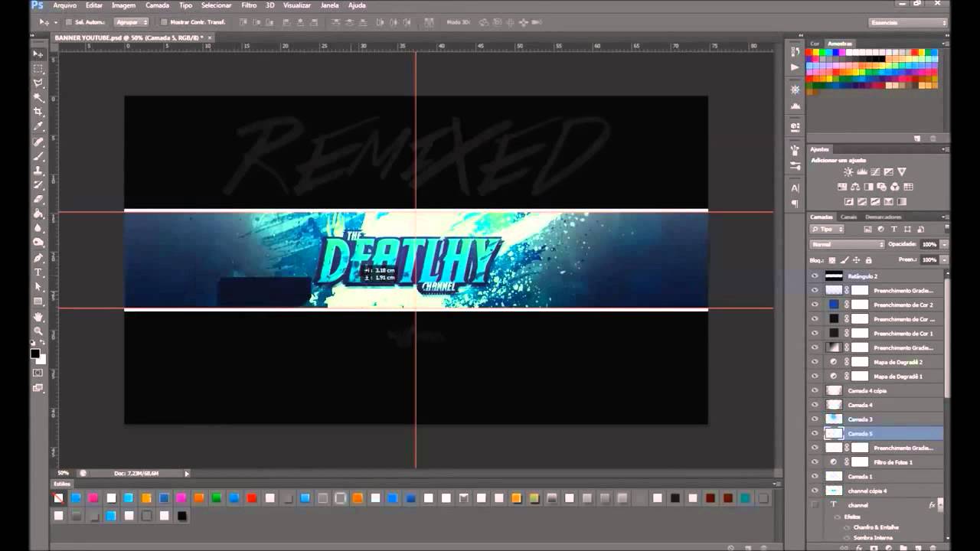Switch to the Cor panel tab

(815, 44)
